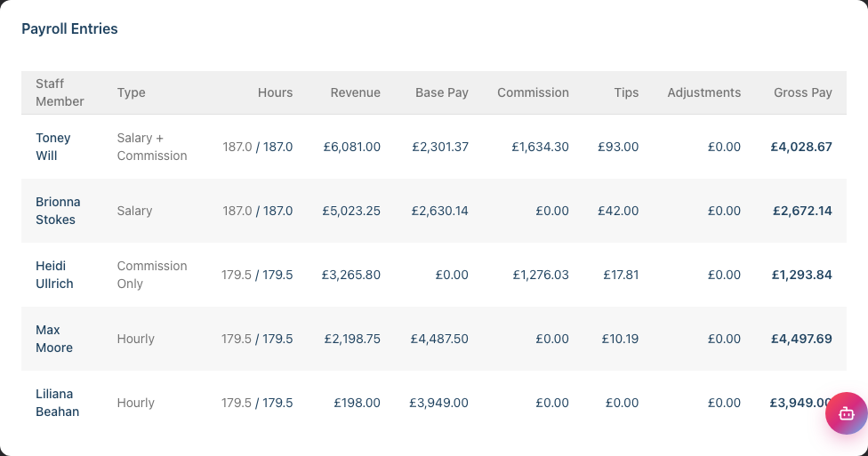Click tips value £93.00
868x456 pixels.
pyautogui.click(x=618, y=147)
